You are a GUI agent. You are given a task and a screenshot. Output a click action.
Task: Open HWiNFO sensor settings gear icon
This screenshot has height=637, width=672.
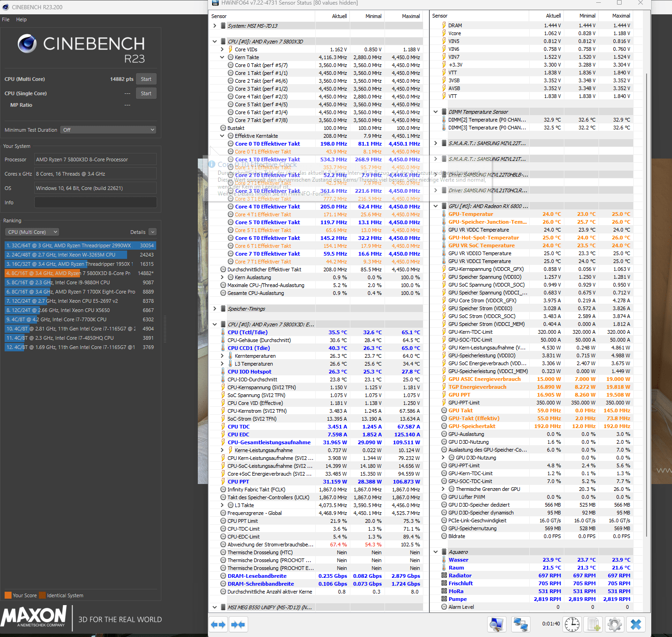pyautogui.click(x=615, y=625)
